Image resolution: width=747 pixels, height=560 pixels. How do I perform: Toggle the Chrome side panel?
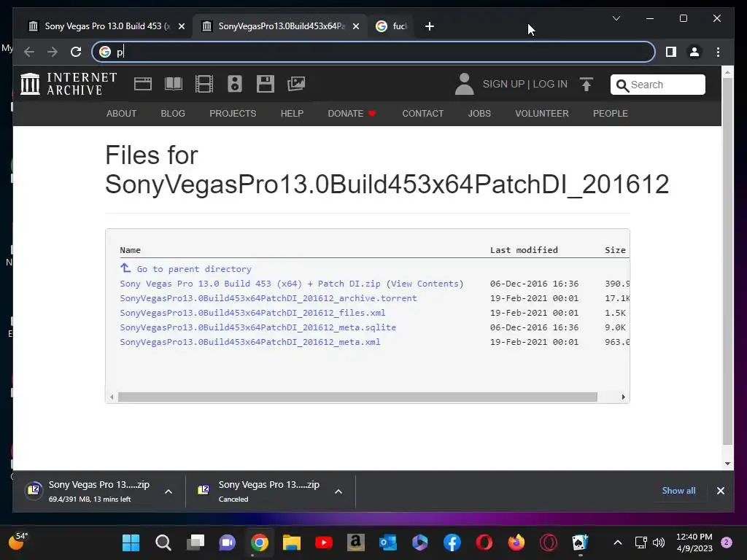pyautogui.click(x=671, y=52)
